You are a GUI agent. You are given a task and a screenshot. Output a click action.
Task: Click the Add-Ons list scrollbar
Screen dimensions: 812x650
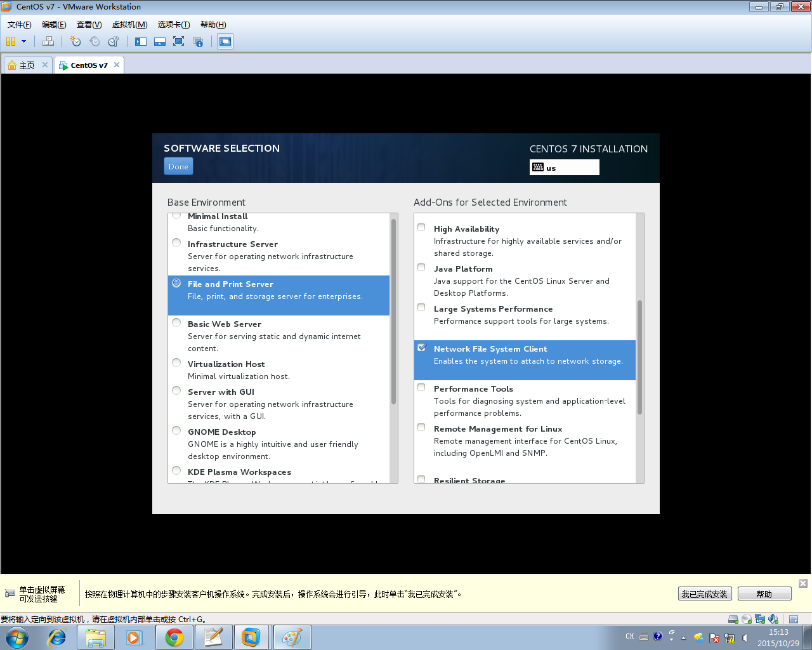point(639,357)
